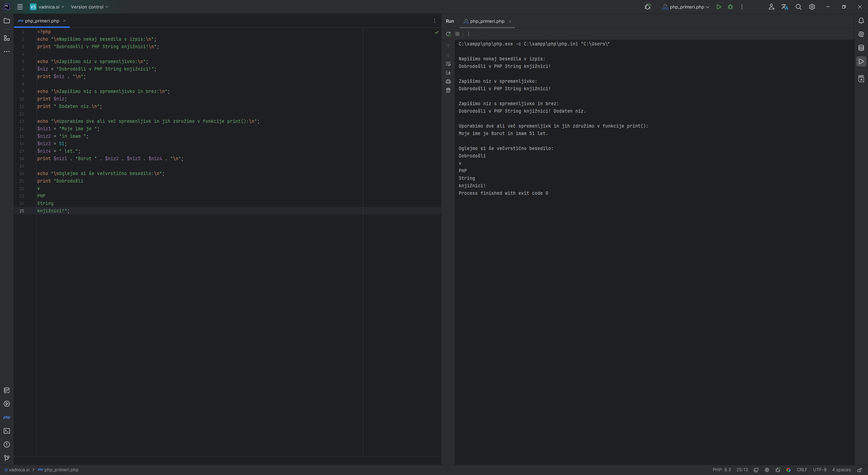Open the Problems tool window

7,444
